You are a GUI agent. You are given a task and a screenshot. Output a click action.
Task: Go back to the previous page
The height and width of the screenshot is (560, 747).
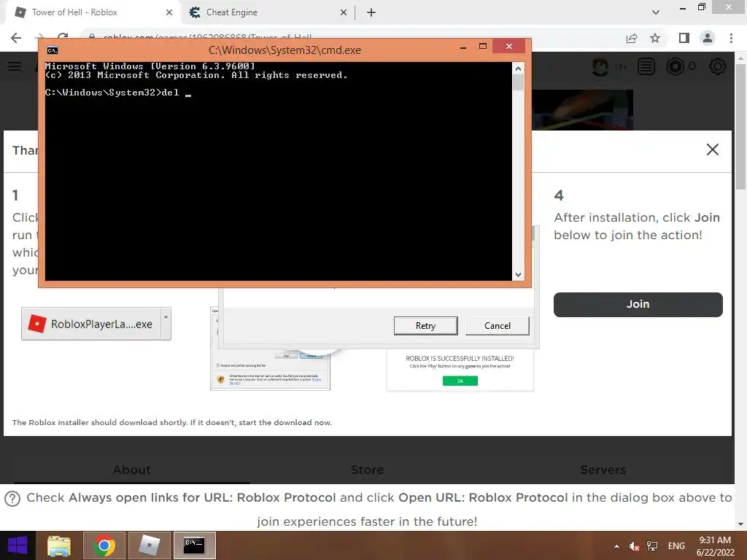[16, 38]
